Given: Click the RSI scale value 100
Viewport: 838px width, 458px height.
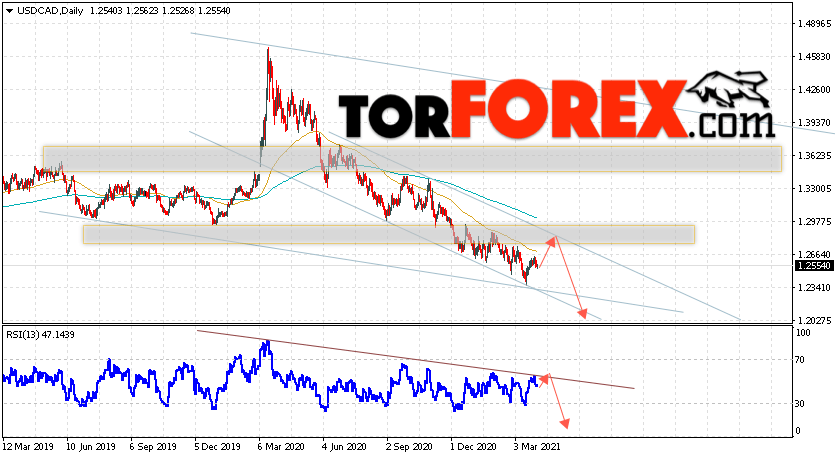Looking at the screenshot, I should tap(803, 333).
